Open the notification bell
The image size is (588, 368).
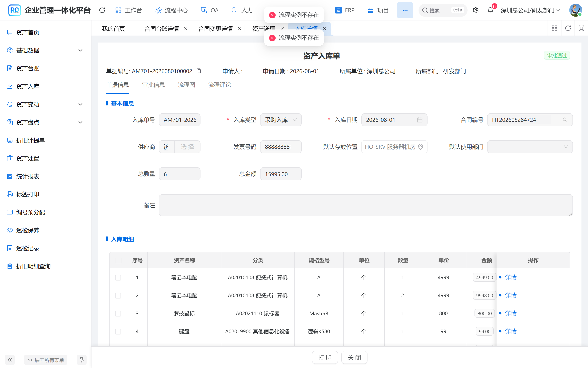[x=490, y=10]
